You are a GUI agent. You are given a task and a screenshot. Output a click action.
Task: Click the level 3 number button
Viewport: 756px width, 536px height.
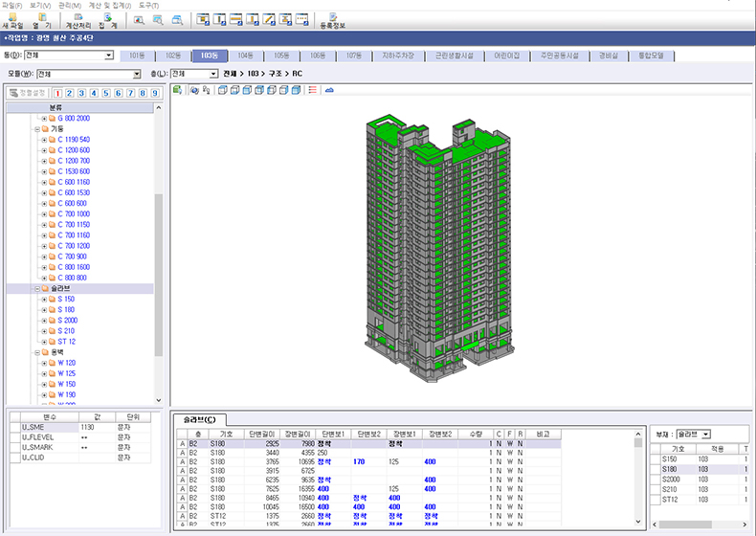point(81,93)
